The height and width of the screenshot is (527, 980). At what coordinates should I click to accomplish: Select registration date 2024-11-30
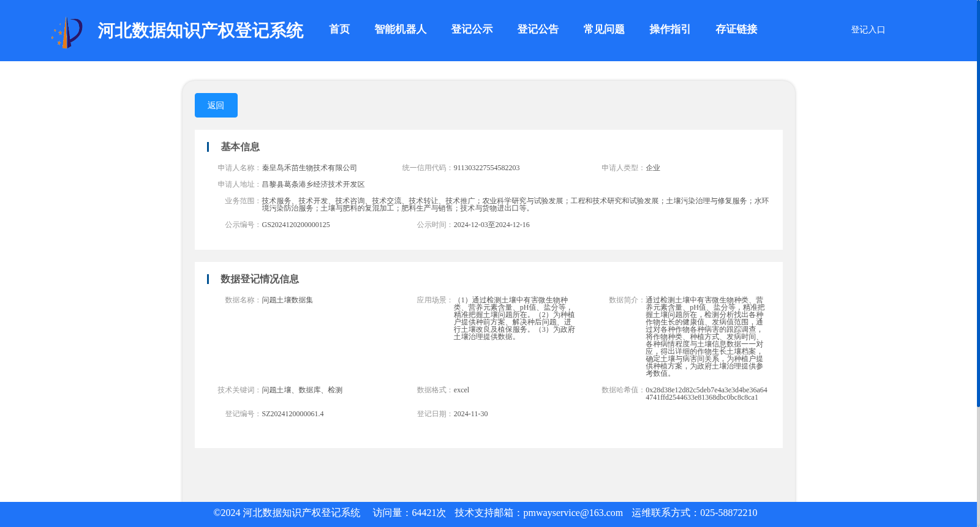point(470,414)
